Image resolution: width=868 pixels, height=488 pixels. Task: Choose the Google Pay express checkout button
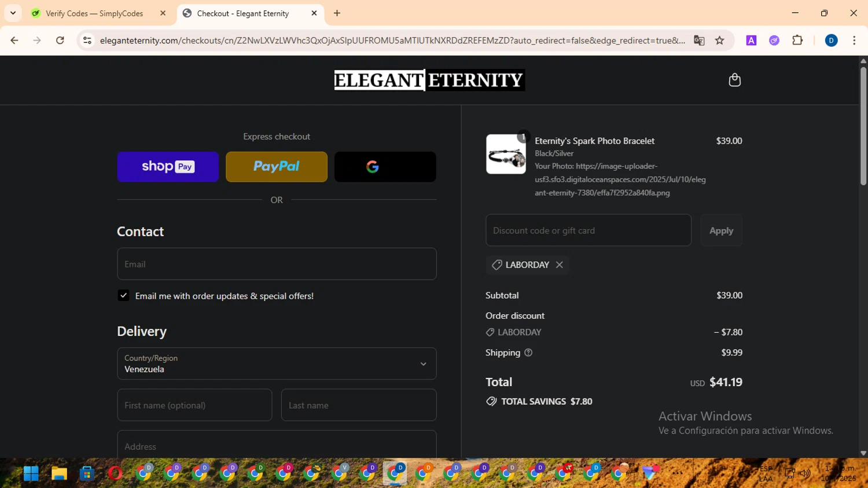[x=385, y=167]
